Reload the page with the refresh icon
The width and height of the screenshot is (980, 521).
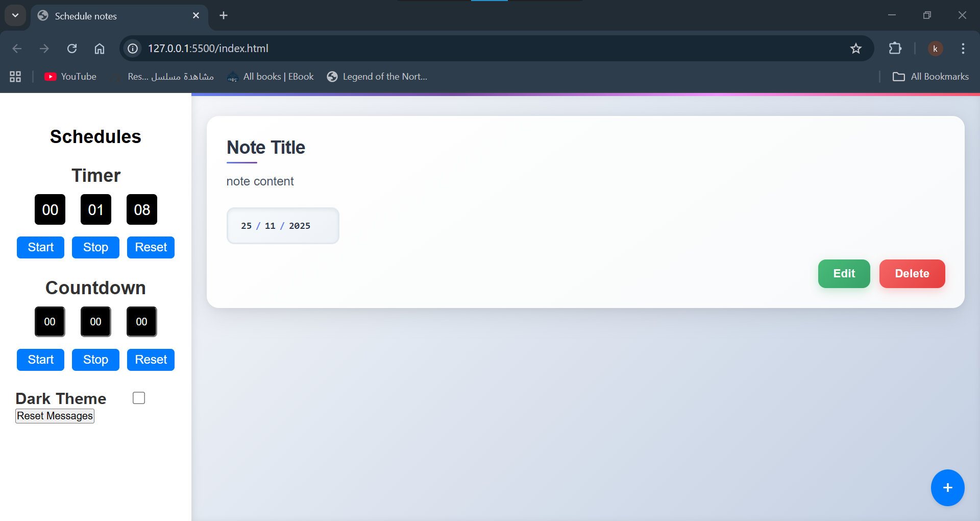click(x=72, y=49)
